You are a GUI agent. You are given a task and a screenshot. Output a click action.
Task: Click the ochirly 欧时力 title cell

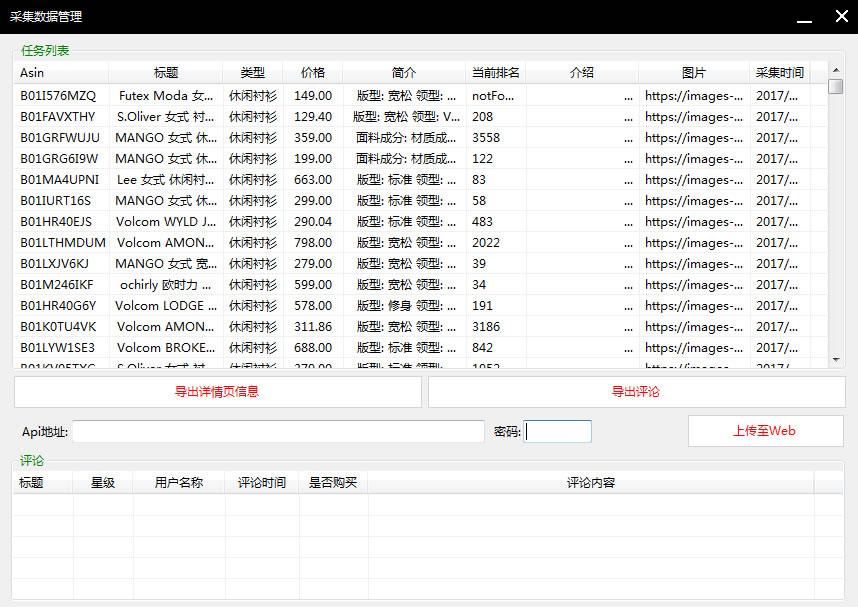(x=165, y=285)
